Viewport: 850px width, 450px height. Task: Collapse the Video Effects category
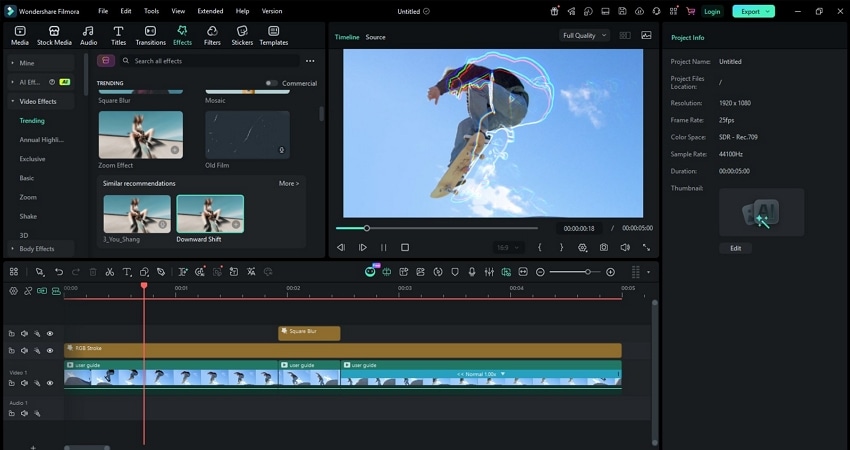click(41, 101)
